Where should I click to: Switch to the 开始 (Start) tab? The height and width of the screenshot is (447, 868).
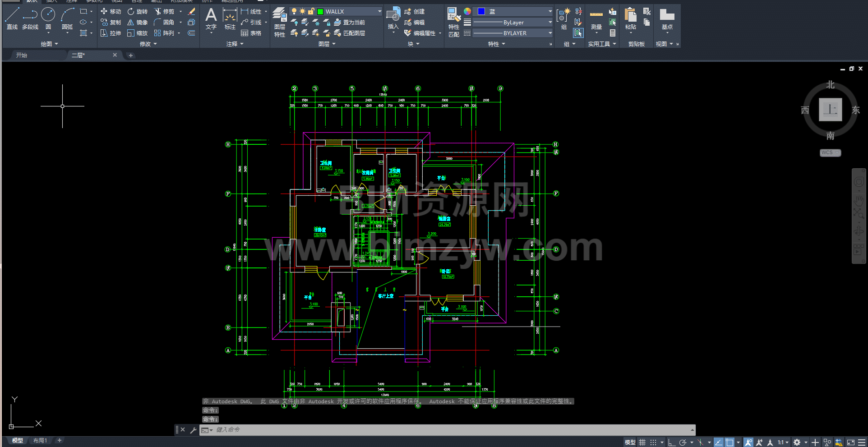pos(22,55)
